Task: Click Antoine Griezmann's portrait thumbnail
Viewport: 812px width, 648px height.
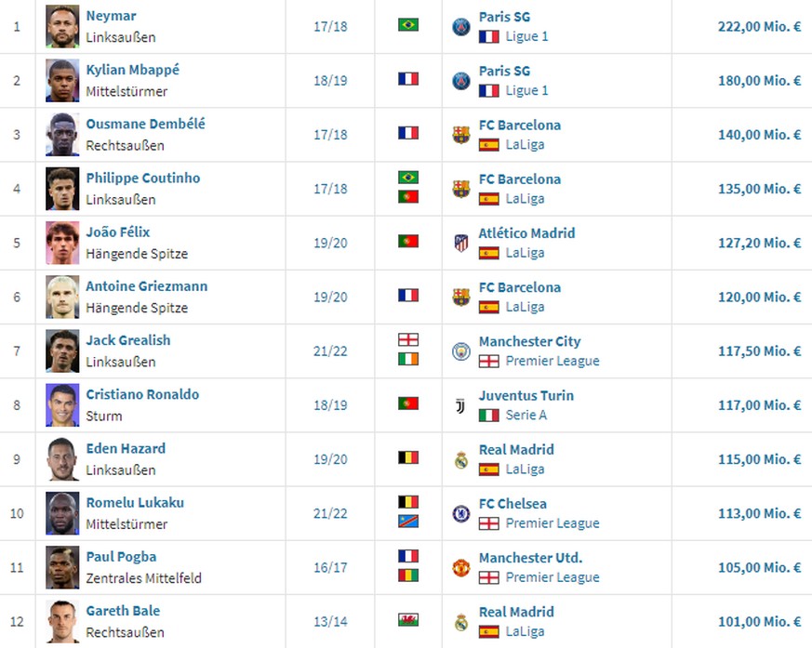Action: point(62,297)
